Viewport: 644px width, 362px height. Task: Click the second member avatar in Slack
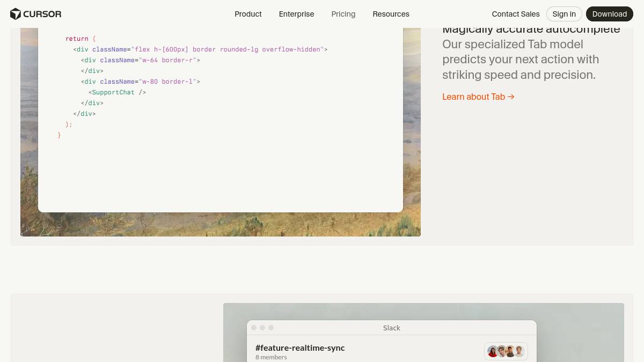[x=502, y=351]
